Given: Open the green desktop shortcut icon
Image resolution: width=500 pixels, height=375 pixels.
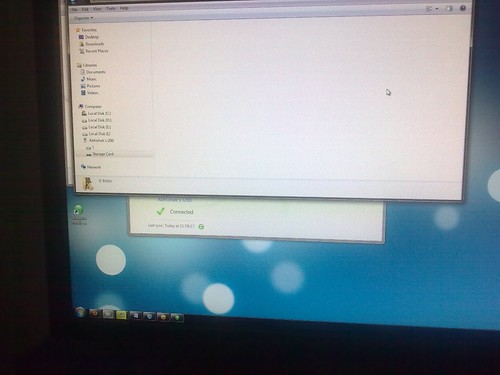Looking at the screenshot, I should (x=78, y=210).
